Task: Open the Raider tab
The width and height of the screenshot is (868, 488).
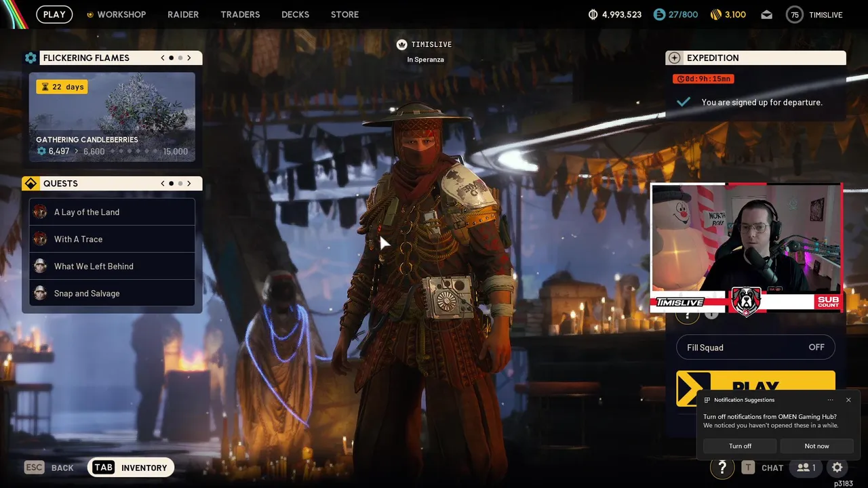Action: tap(183, 14)
